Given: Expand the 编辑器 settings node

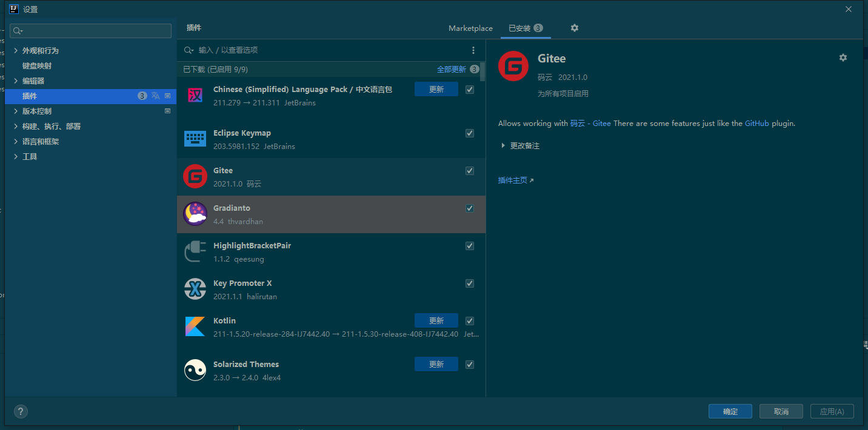Looking at the screenshot, I should pos(16,81).
